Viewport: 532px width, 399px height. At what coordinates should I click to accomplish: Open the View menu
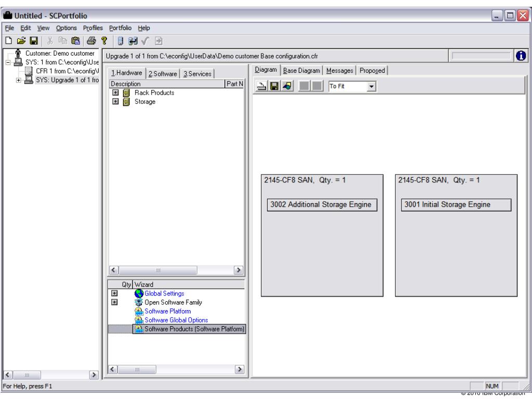43,28
